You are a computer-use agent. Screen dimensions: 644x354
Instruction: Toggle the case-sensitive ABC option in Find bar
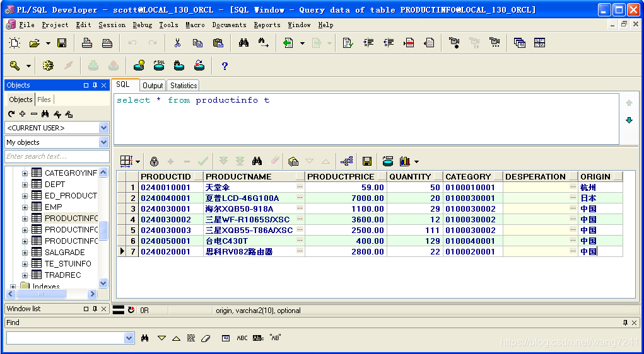coord(242,338)
